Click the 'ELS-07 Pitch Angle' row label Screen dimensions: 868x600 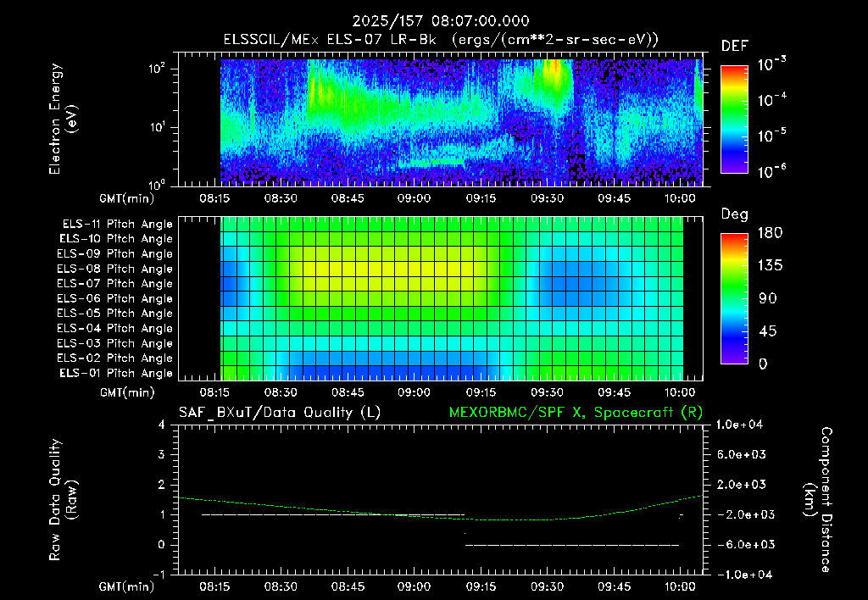115,284
